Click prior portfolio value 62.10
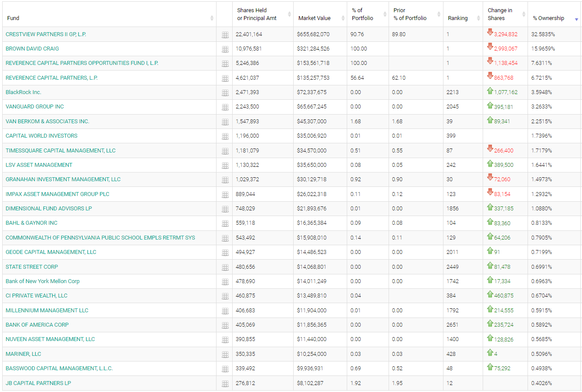This screenshot has width=582, height=392. pos(399,78)
